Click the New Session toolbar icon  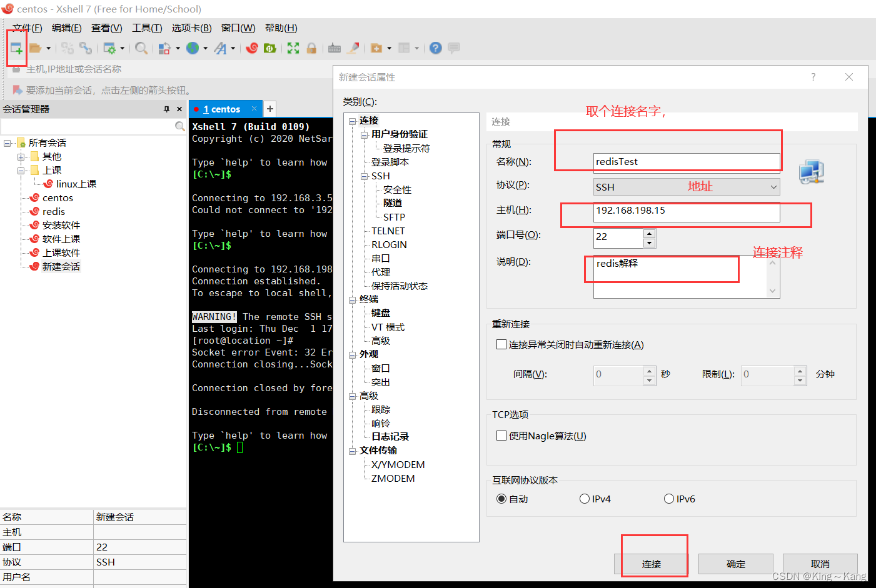(16, 48)
